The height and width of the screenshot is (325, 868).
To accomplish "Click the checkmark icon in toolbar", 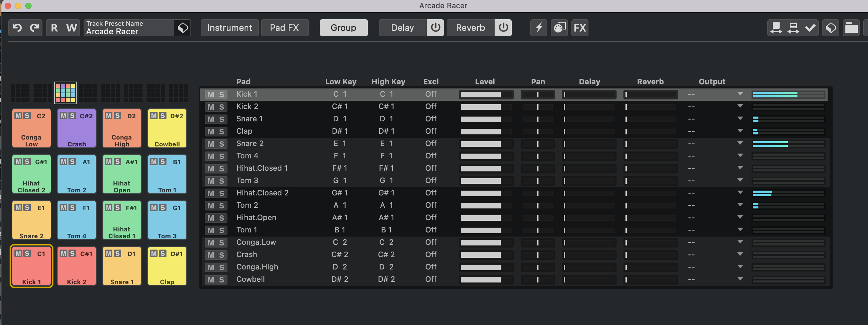I will pos(810,28).
